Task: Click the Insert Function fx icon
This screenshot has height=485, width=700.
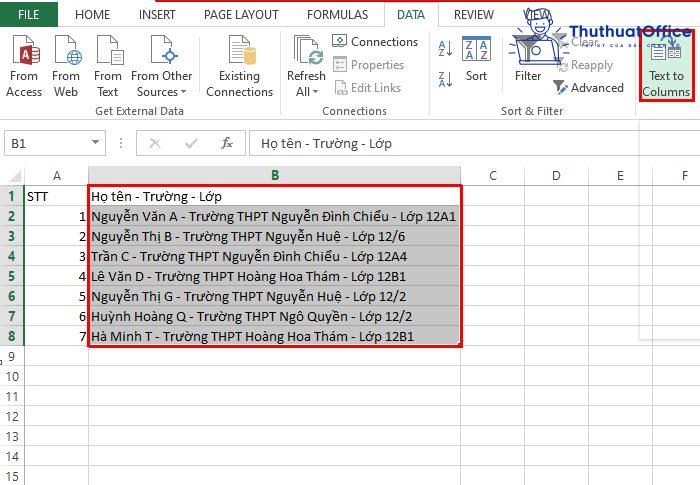Action: coord(227,143)
